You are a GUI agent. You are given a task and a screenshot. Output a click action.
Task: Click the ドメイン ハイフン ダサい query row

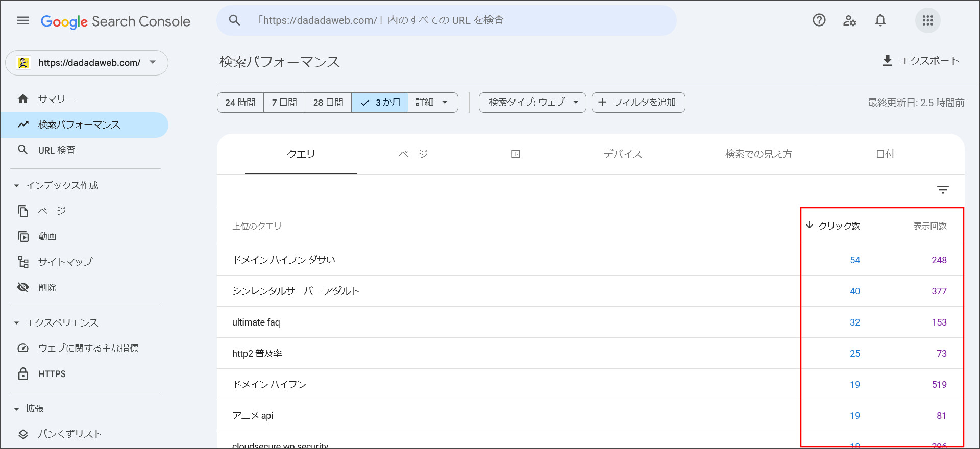tap(591, 260)
